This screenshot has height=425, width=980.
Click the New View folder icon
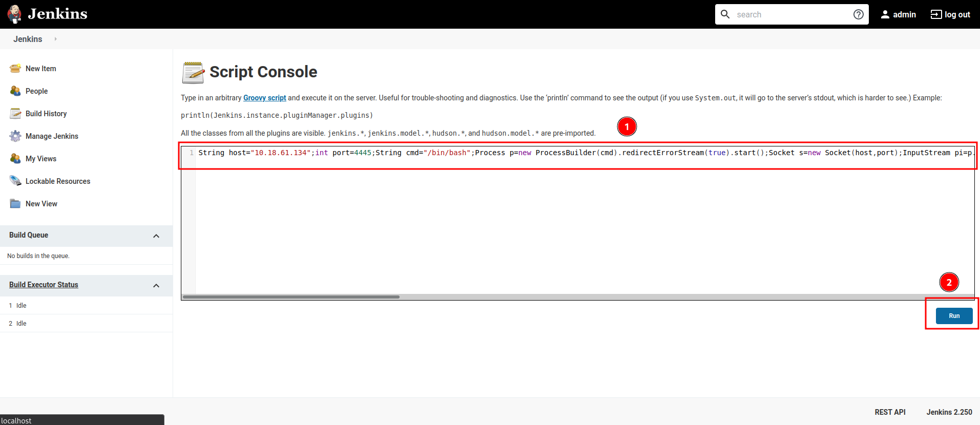[15, 204]
